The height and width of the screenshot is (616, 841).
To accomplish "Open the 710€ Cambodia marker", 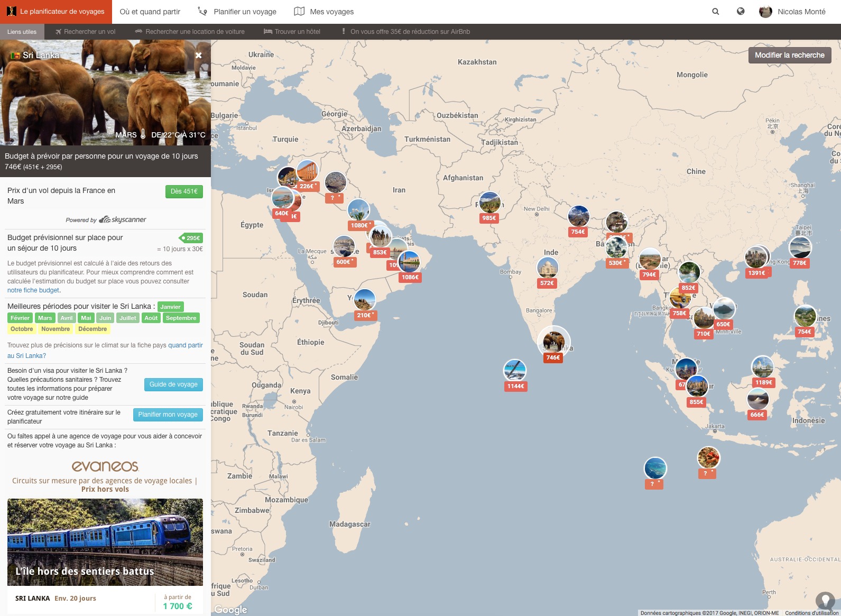I will (704, 323).
